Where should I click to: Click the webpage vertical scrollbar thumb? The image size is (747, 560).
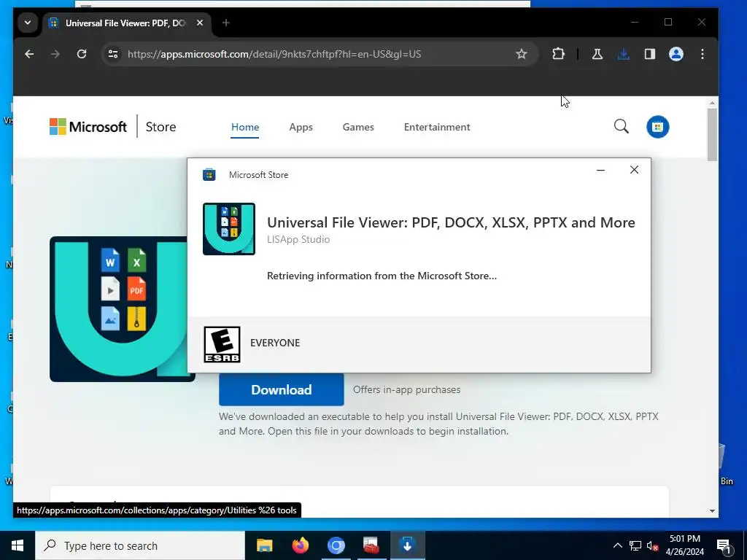click(x=712, y=135)
